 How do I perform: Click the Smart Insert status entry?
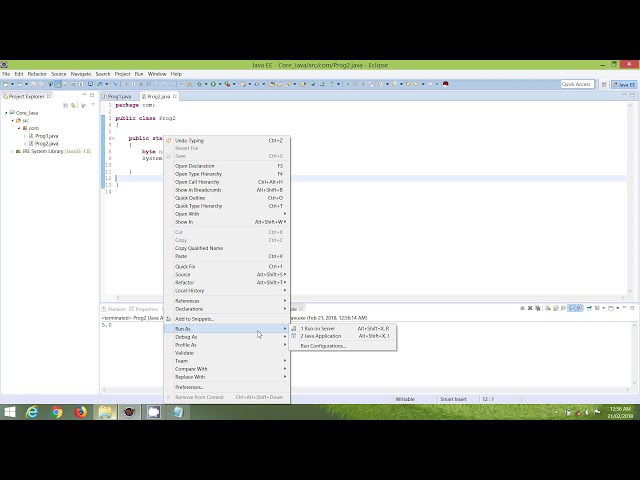(x=453, y=399)
